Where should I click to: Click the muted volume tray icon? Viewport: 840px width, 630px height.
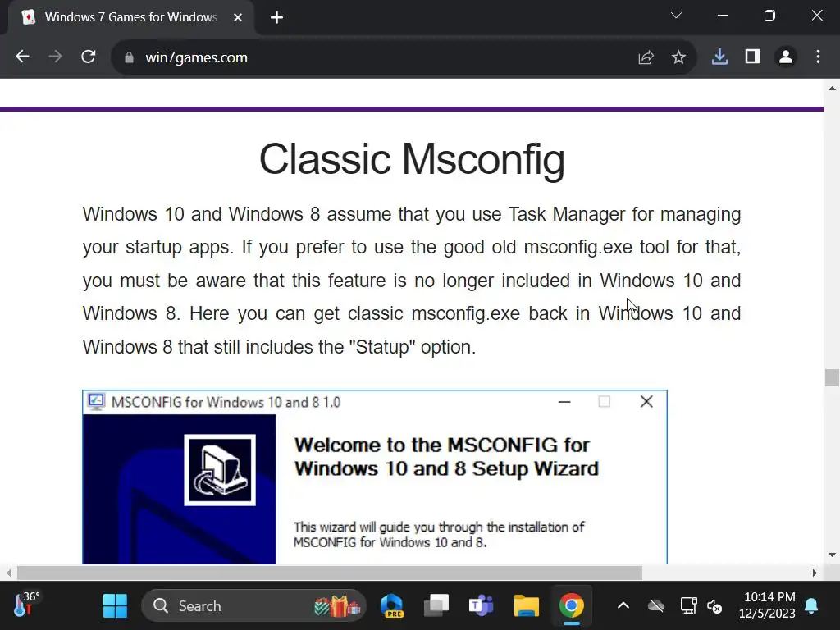(714, 606)
